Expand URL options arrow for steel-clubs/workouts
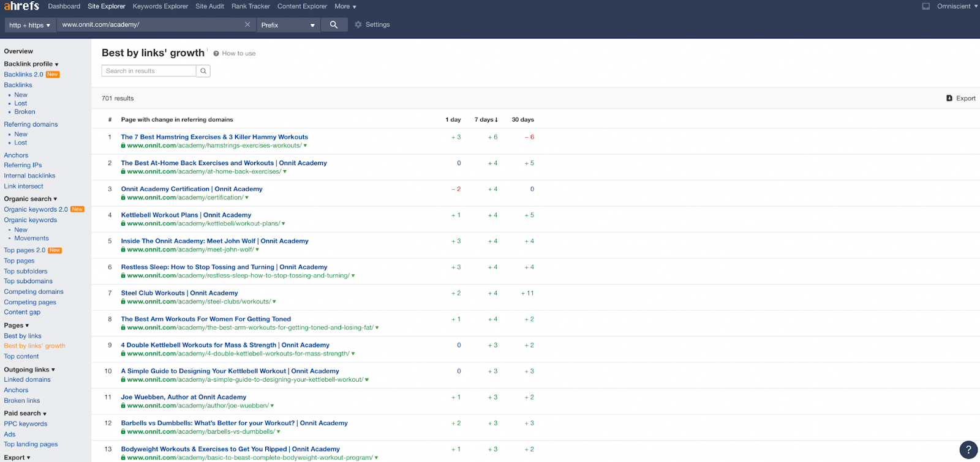This screenshot has height=462, width=980. 274,302
